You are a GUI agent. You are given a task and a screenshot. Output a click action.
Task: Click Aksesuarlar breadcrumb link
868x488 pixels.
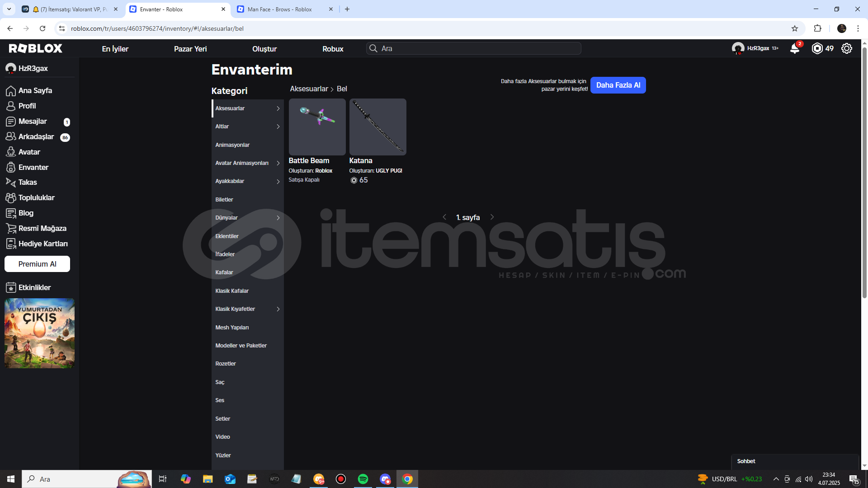click(309, 89)
